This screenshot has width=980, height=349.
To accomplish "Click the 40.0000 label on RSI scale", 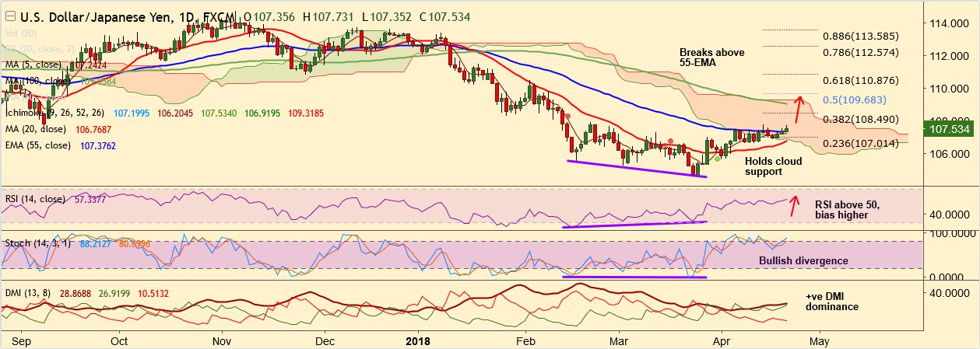I will coord(949,213).
